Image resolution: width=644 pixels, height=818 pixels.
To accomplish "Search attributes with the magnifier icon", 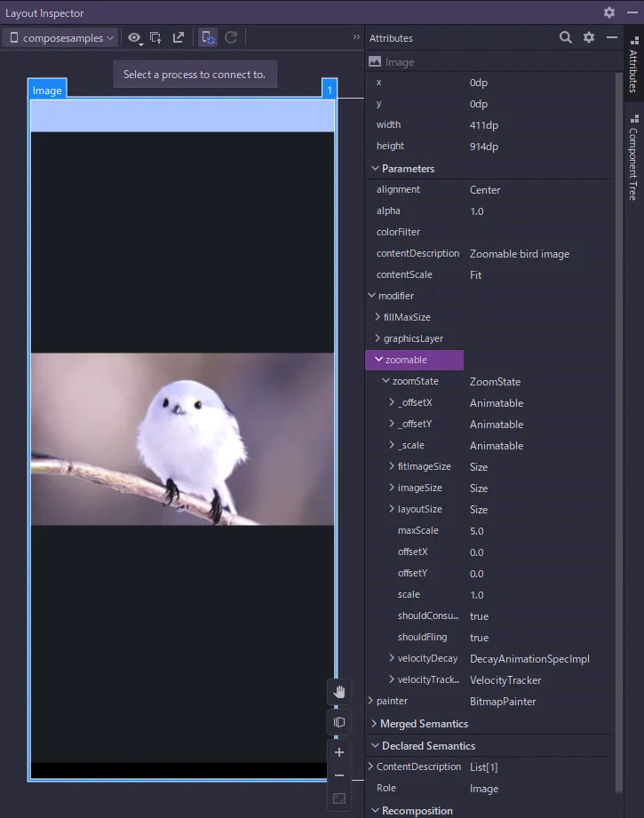I will point(566,38).
